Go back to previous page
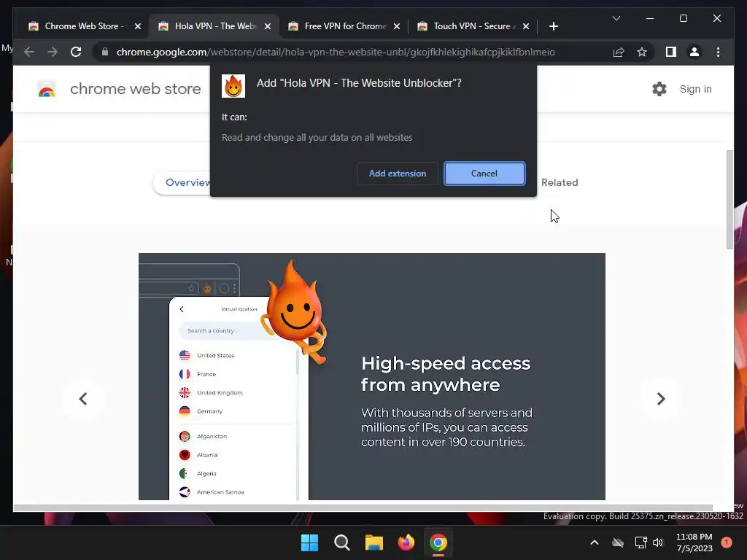The image size is (747, 560). click(29, 52)
